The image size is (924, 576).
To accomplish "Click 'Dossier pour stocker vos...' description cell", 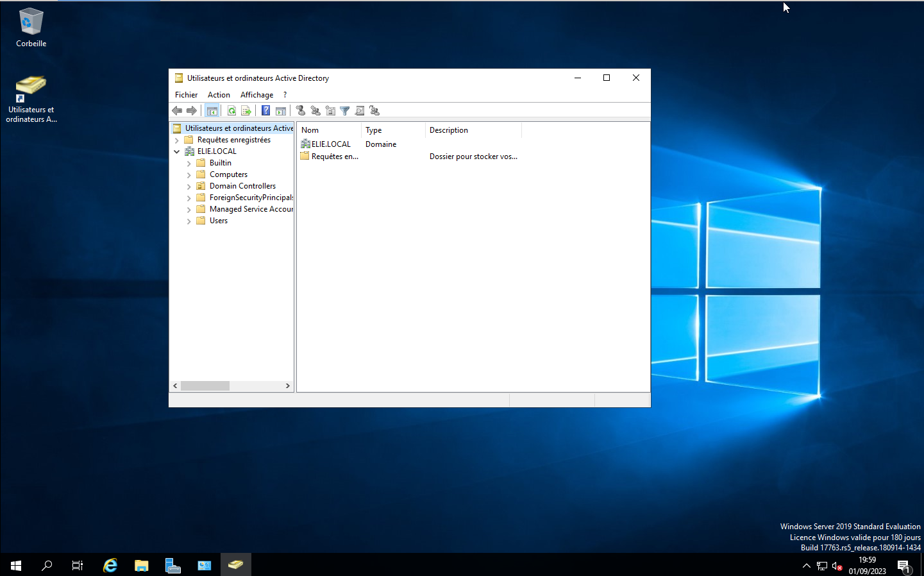I will pyautogui.click(x=473, y=157).
